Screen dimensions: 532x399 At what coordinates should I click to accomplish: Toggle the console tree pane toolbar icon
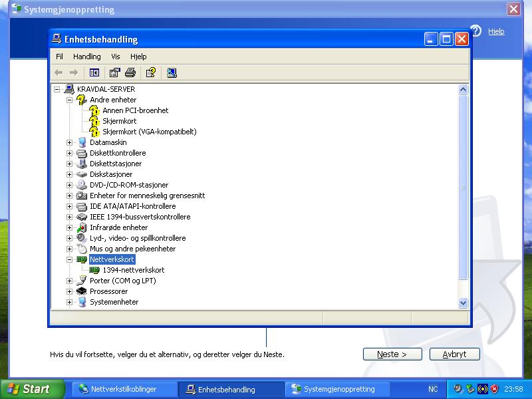pyautogui.click(x=94, y=72)
